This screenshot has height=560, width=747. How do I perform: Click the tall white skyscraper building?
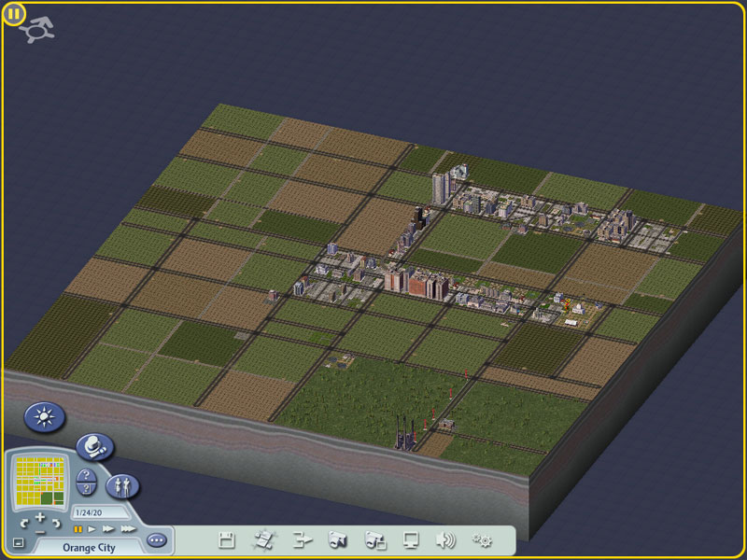pos(441,189)
